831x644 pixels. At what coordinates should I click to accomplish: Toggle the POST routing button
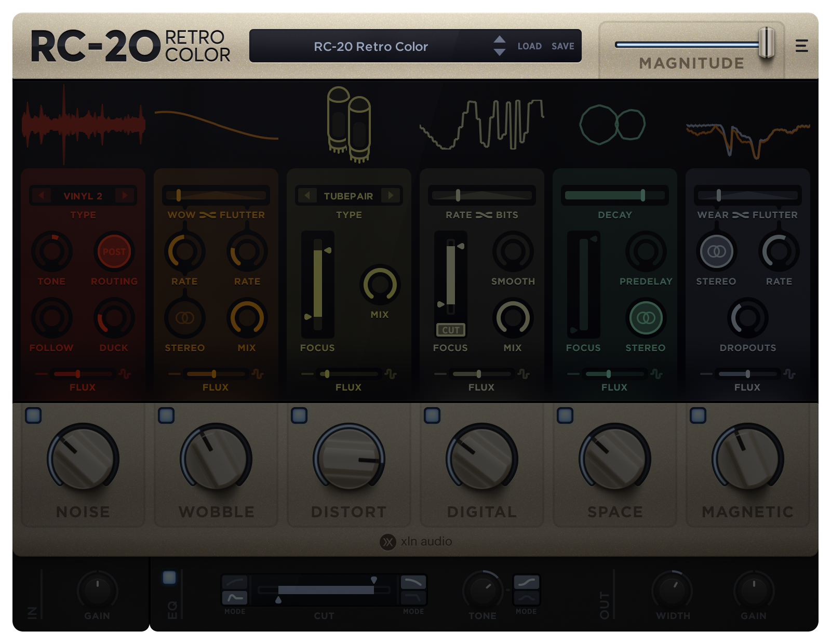point(114,252)
